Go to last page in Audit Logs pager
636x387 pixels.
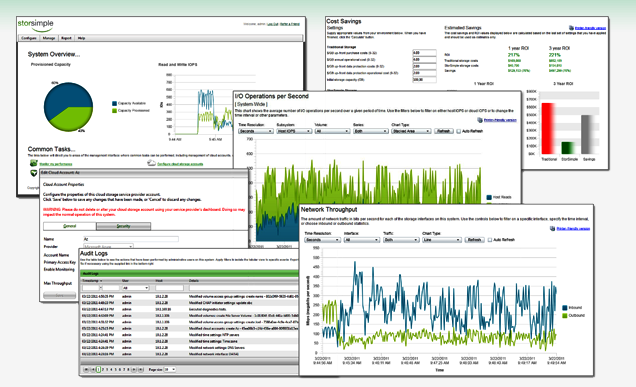[x=141, y=370]
